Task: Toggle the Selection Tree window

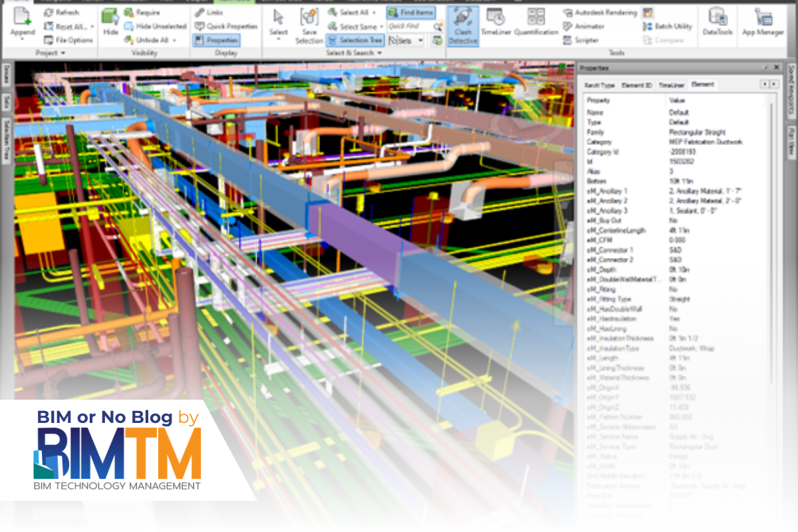Action: coord(354,40)
